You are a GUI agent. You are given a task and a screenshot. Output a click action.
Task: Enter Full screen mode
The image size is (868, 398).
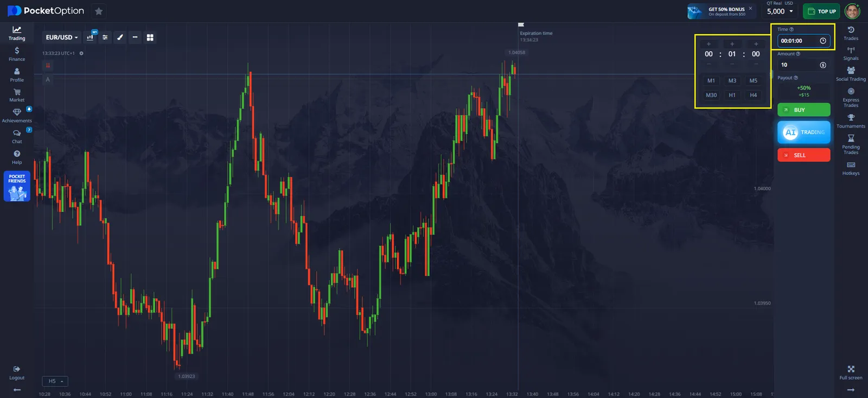coord(851,372)
